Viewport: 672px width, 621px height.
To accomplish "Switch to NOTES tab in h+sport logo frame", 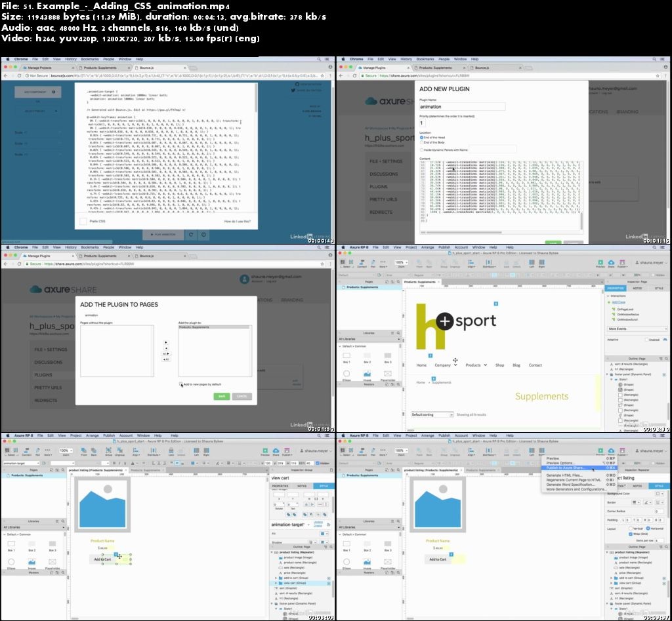I will (x=637, y=289).
